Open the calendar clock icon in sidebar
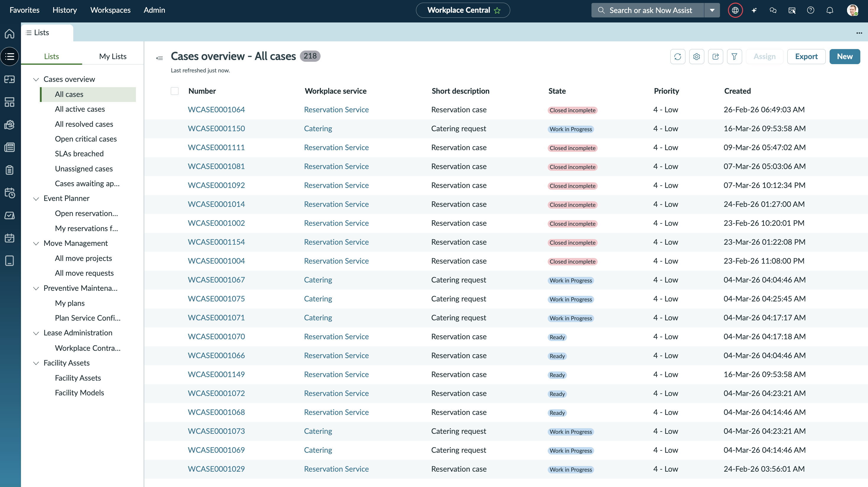Screen dimensions: 868x487 9,193
